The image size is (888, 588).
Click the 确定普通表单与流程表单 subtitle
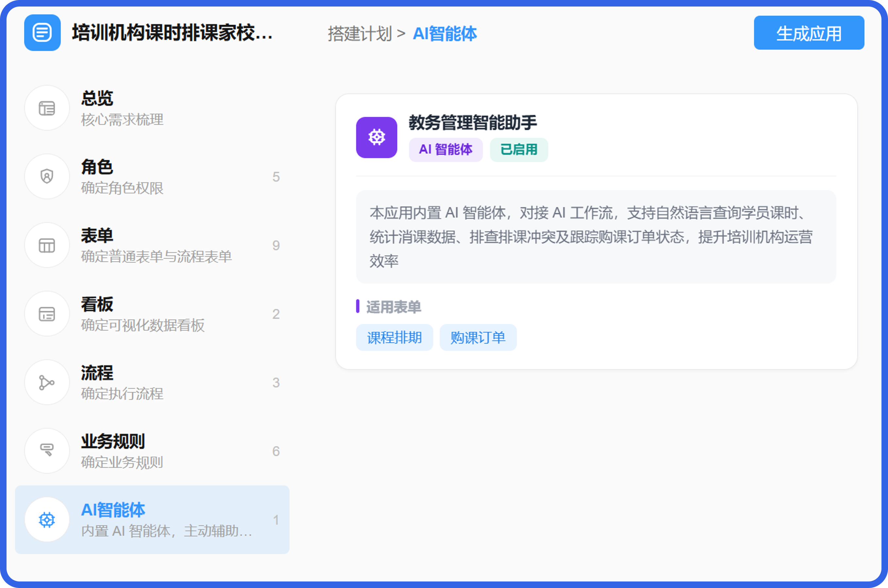pyautogui.click(x=156, y=257)
